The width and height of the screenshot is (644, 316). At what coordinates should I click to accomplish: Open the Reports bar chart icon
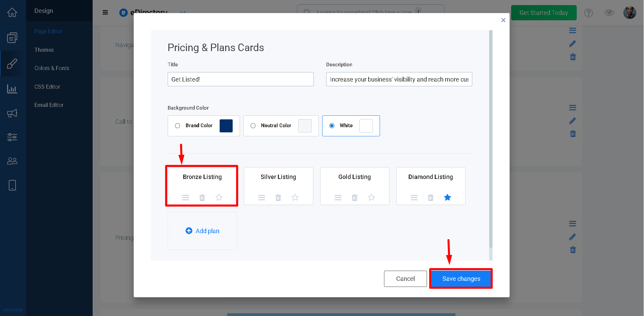(x=12, y=89)
